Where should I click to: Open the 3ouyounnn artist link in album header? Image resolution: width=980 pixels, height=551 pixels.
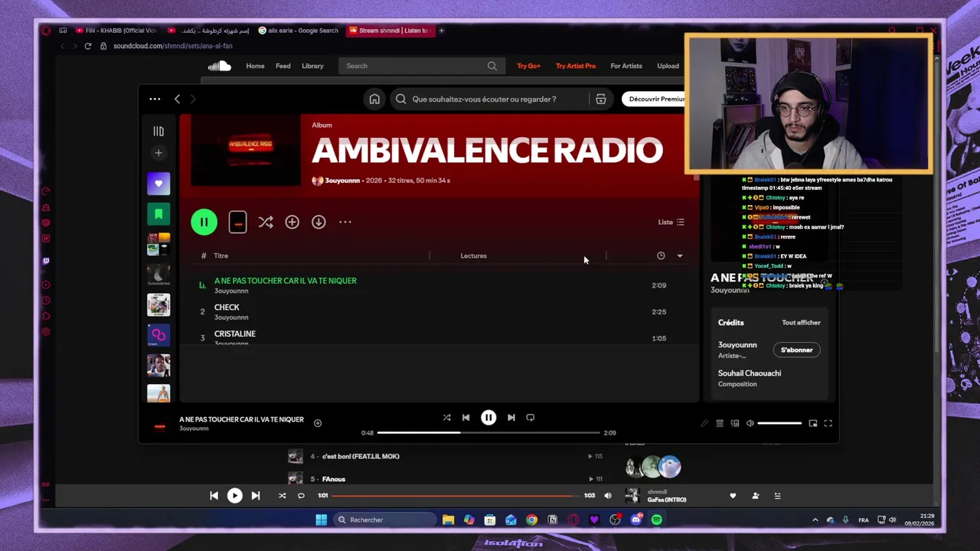click(342, 181)
